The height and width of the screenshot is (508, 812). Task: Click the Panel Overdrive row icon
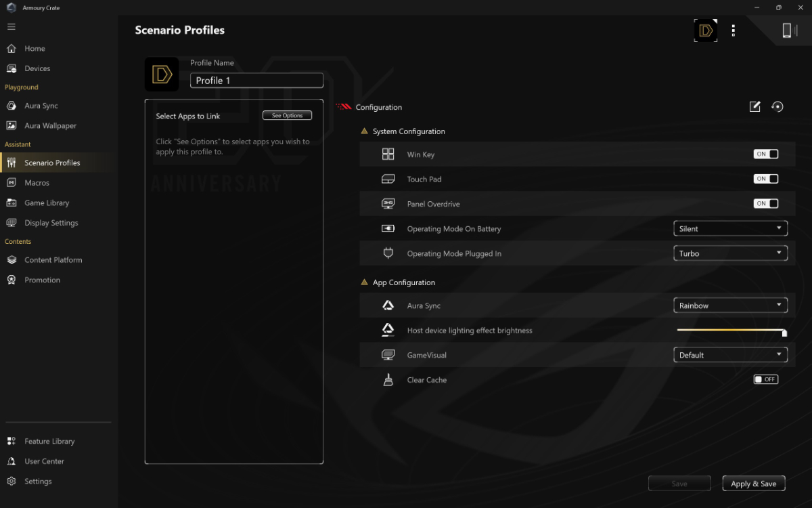pos(388,204)
